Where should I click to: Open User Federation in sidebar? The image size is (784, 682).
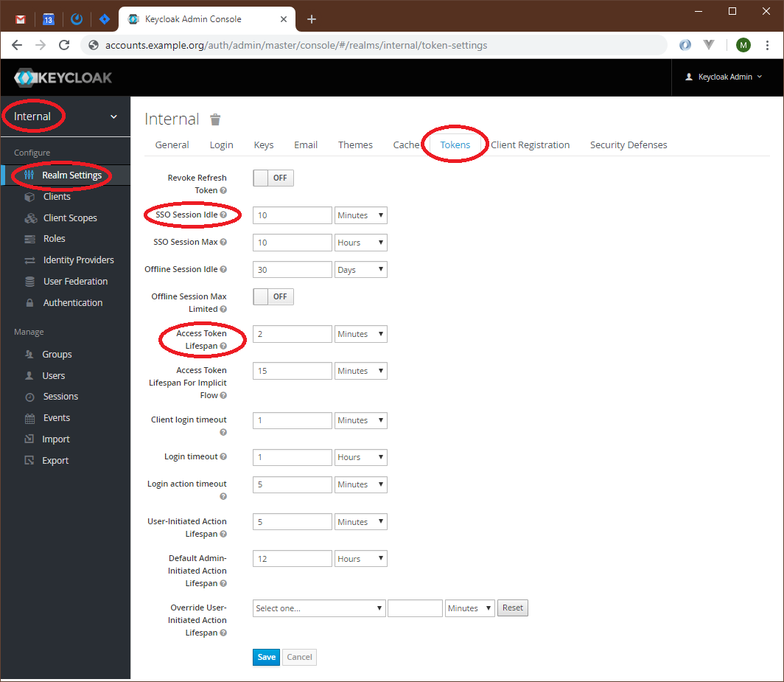click(75, 281)
